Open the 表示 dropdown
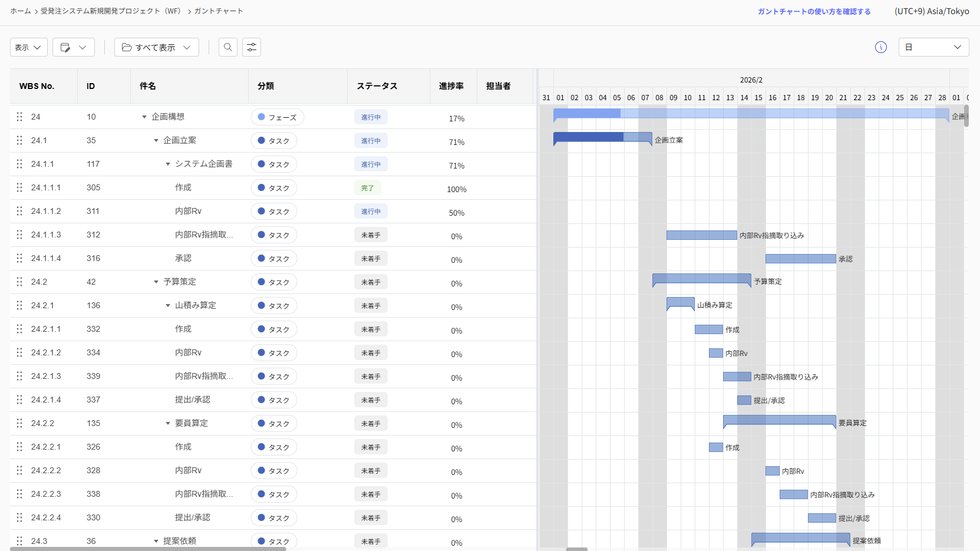Image resolution: width=980 pixels, height=551 pixels. pyautogui.click(x=28, y=47)
